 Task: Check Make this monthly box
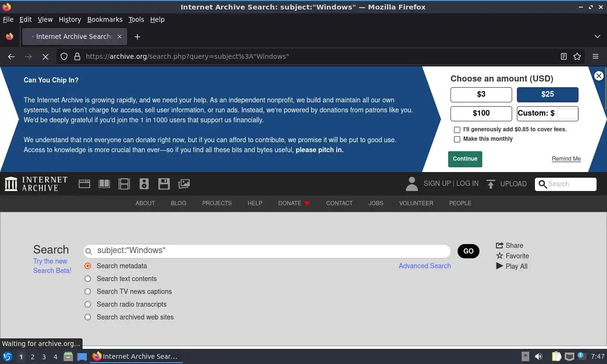click(x=457, y=139)
